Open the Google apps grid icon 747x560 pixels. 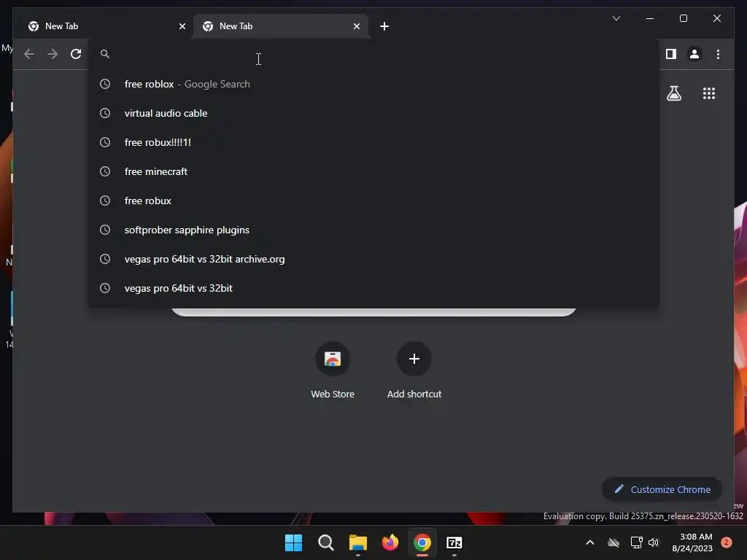point(709,93)
